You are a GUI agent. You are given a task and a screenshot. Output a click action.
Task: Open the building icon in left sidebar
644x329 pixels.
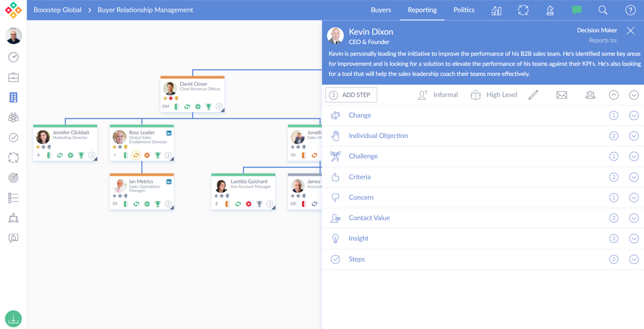14,97
